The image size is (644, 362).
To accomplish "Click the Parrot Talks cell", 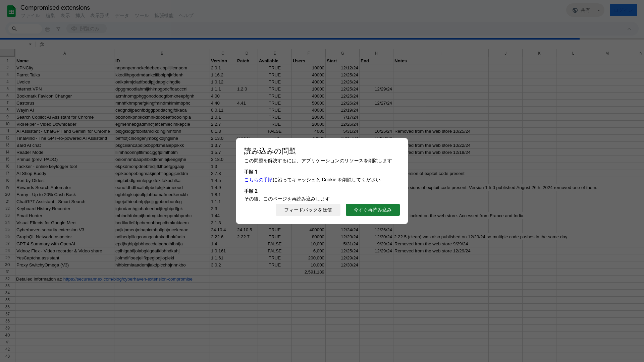I will click(x=65, y=75).
